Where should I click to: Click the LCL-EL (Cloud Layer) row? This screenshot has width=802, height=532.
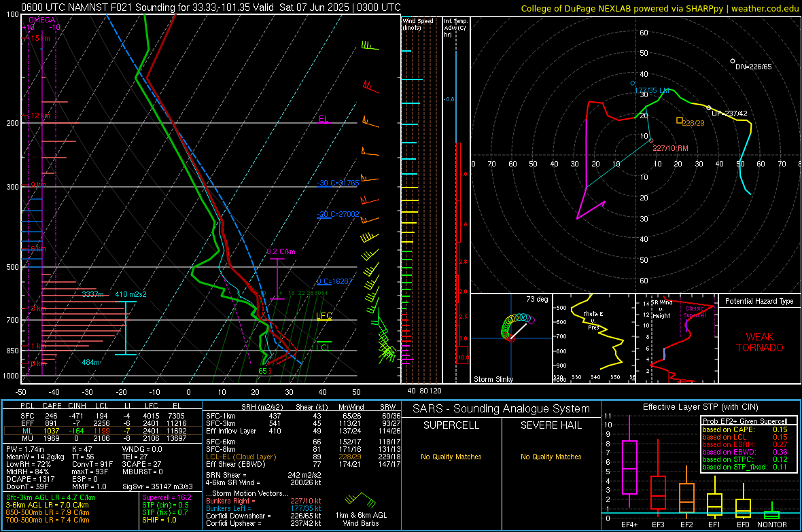tap(302, 457)
